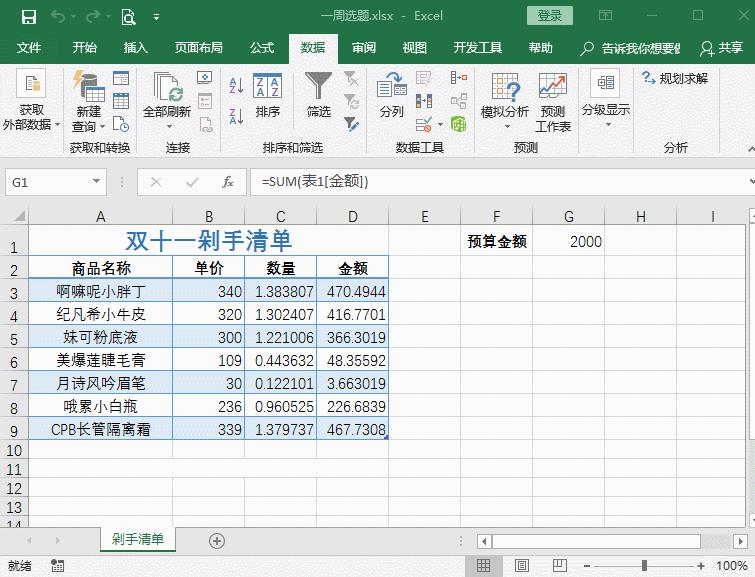This screenshot has height=577, width=755.
Task: Click the Redo arrow icon
Action: click(x=92, y=17)
